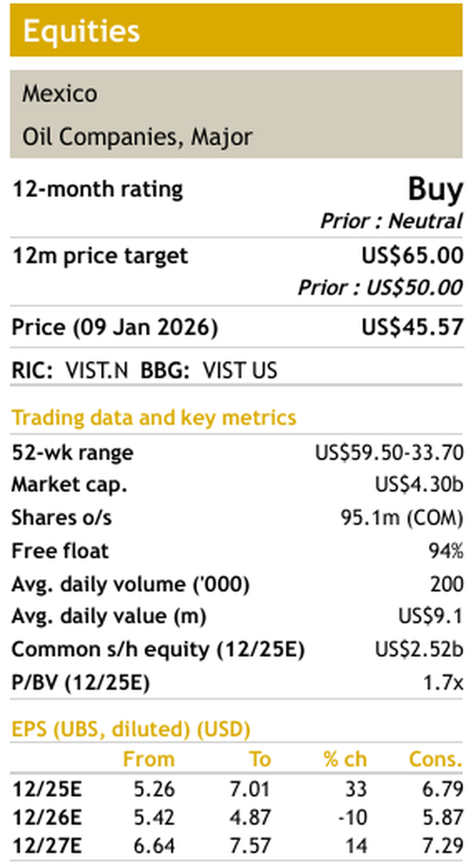476x868 pixels.
Task: Click the Cons. column header
Action: click(x=435, y=759)
